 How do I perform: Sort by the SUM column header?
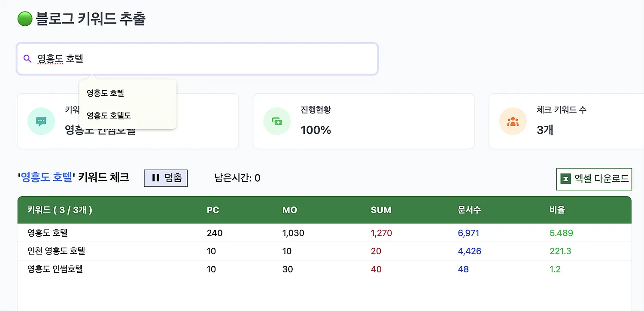pos(381,210)
